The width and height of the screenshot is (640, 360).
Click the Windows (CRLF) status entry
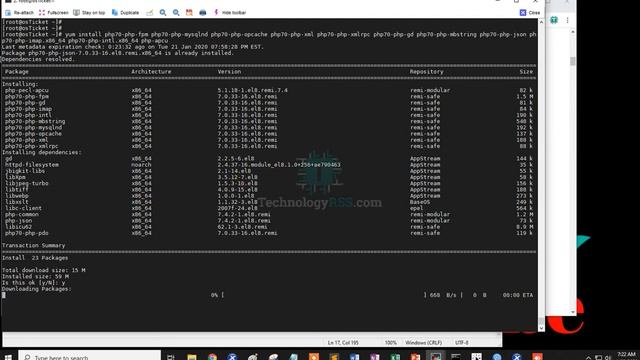click(424, 343)
